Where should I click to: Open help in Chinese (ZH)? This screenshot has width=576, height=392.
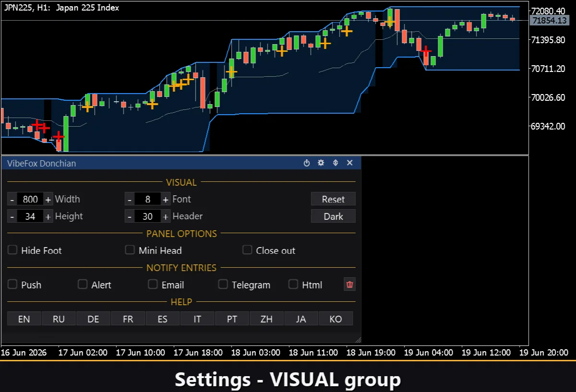coord(266,319)
